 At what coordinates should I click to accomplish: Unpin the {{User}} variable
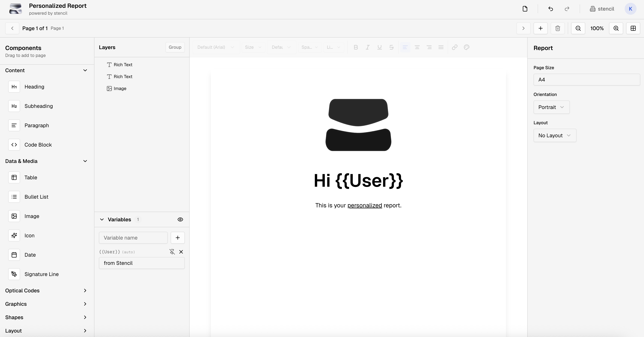tap(172, 252)
